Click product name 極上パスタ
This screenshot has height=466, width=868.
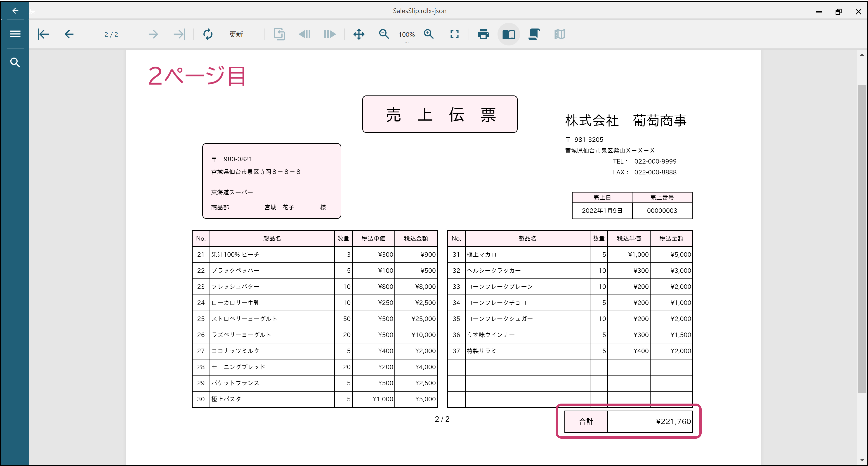(x=226, y=399)
